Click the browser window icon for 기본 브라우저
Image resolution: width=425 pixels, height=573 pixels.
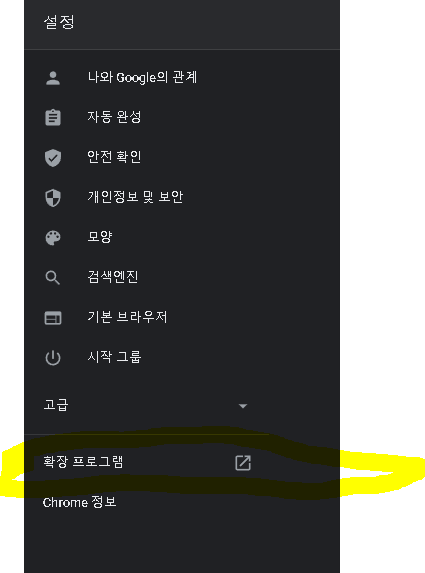53,318
